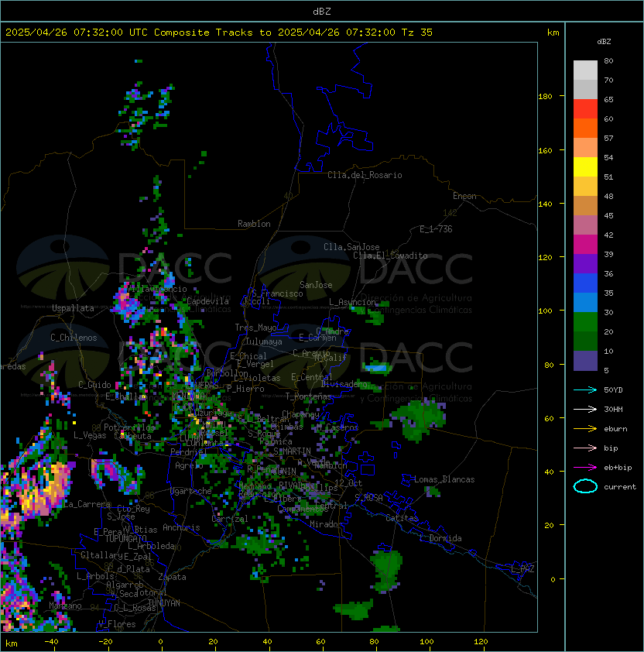Click the 'P_Hierro' map label
This screenshot has height=652, width=644.
245,389
